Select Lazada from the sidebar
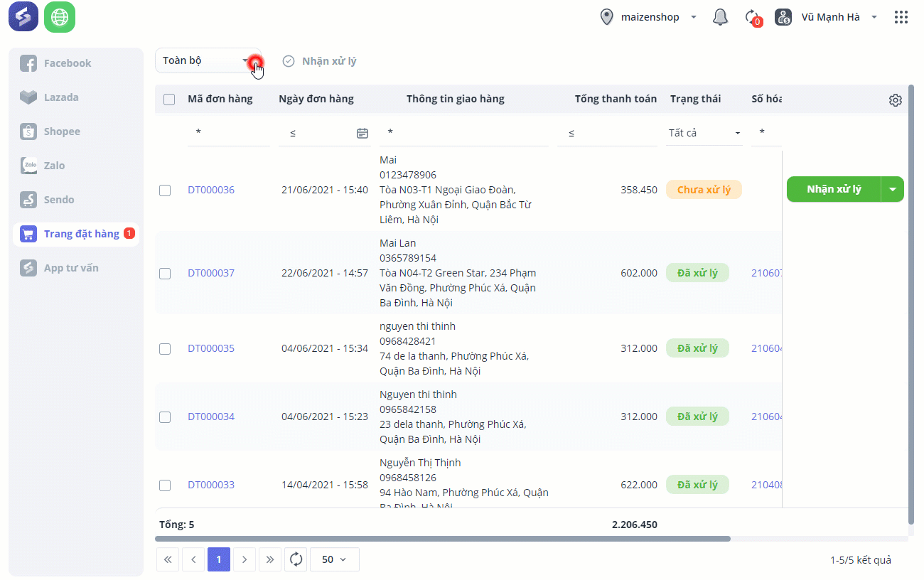The width and height of the screenshot is (924, 580). tap(61, 97)
